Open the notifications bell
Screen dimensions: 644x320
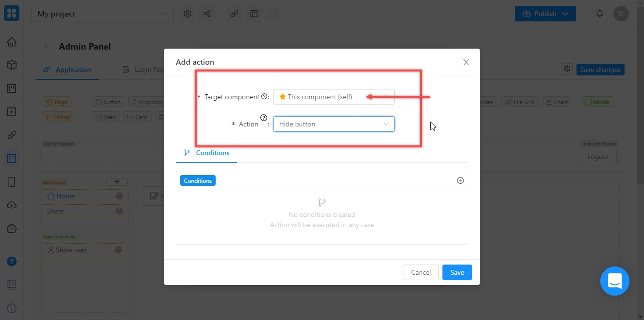600,14
